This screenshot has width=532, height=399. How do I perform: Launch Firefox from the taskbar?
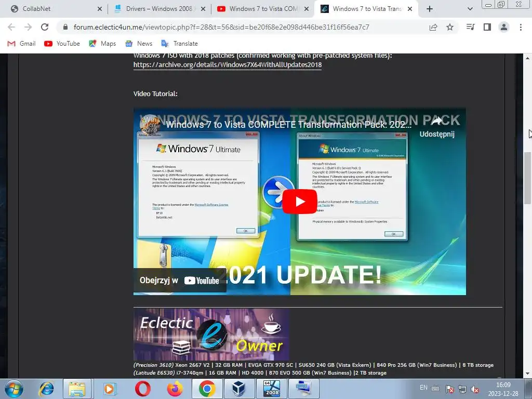(175, 389)
